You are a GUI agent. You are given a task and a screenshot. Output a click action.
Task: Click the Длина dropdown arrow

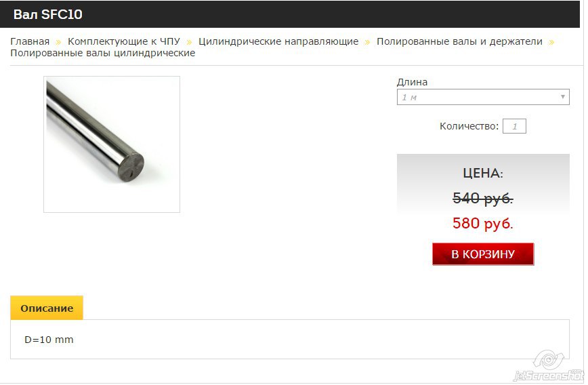pos(562,97)
